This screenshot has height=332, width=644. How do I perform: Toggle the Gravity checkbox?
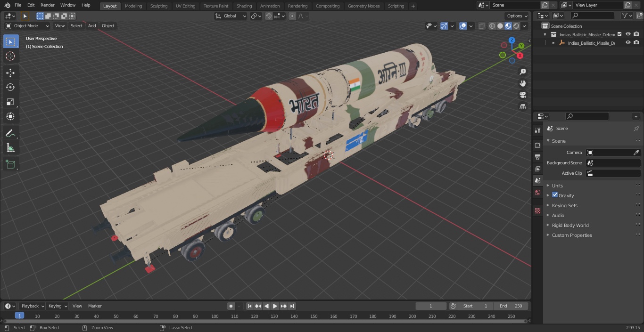(x=555, y=195)
